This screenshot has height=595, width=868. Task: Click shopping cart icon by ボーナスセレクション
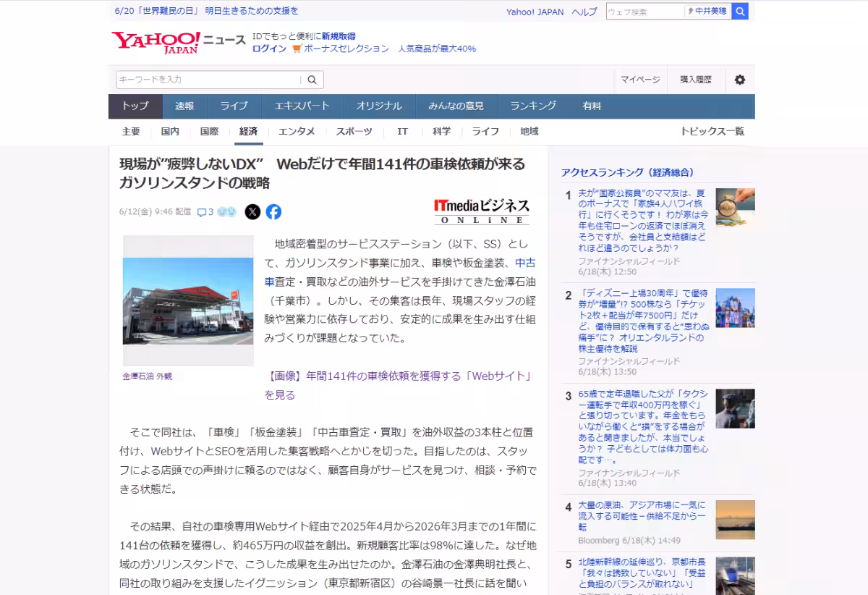(297, 48)
